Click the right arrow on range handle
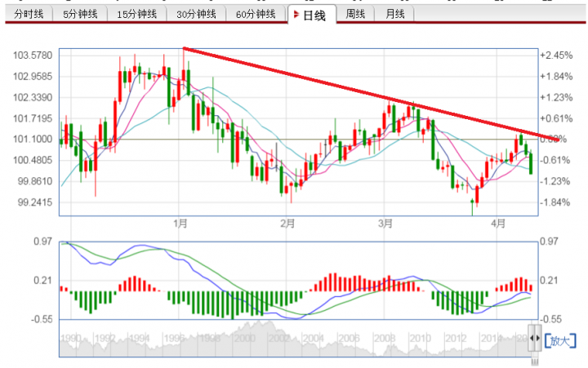 (537, 338)
